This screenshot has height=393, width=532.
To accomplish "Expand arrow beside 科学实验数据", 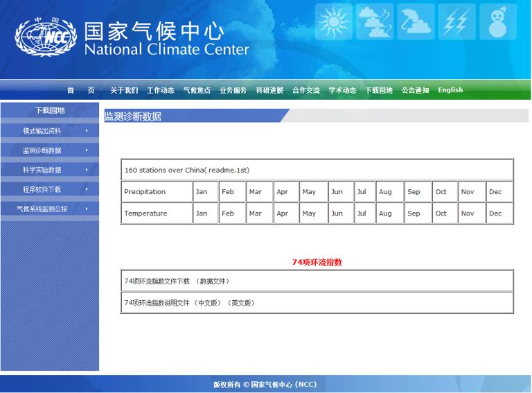I will [x=87, y=170].
